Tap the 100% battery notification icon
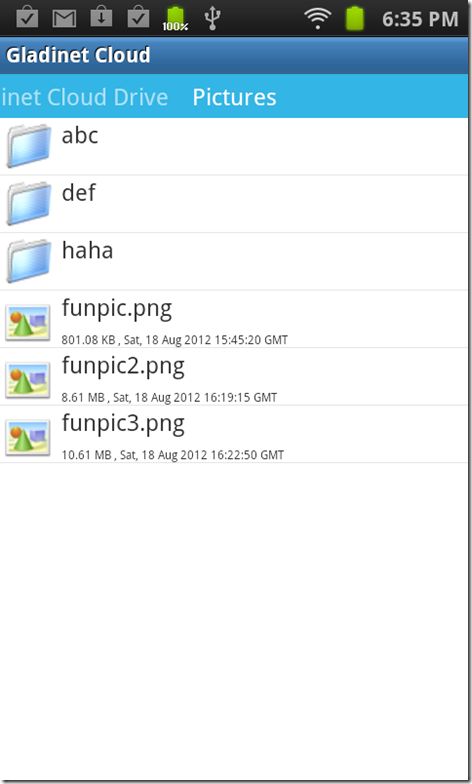This screenshot has height=784, width=472. (175, 19)
